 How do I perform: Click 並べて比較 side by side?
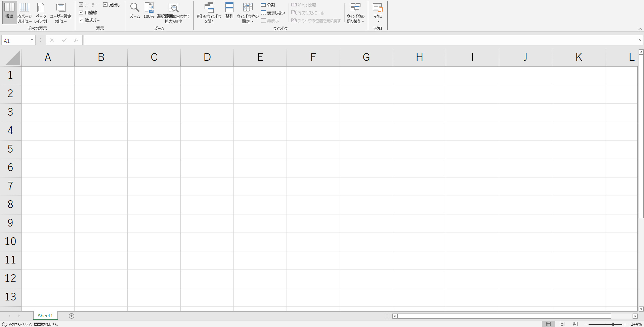(304, 5)
